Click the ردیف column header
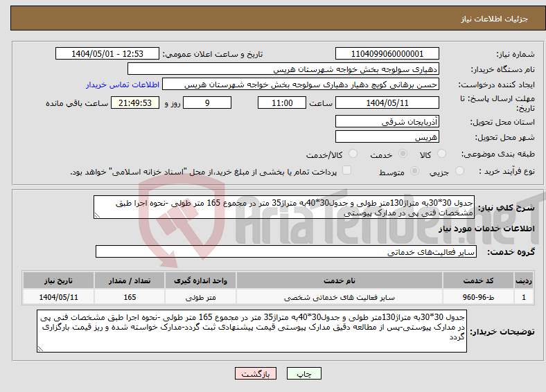 [x=524, y=280]
